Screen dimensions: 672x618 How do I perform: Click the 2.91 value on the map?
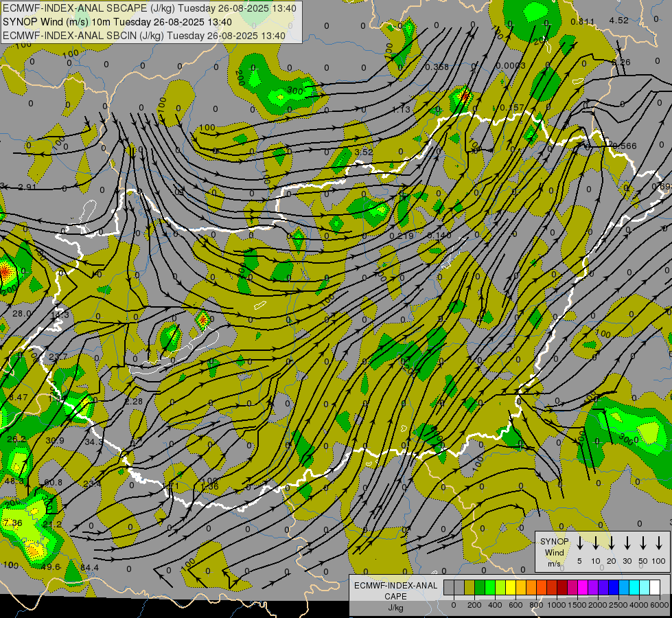tap(27, 187)
